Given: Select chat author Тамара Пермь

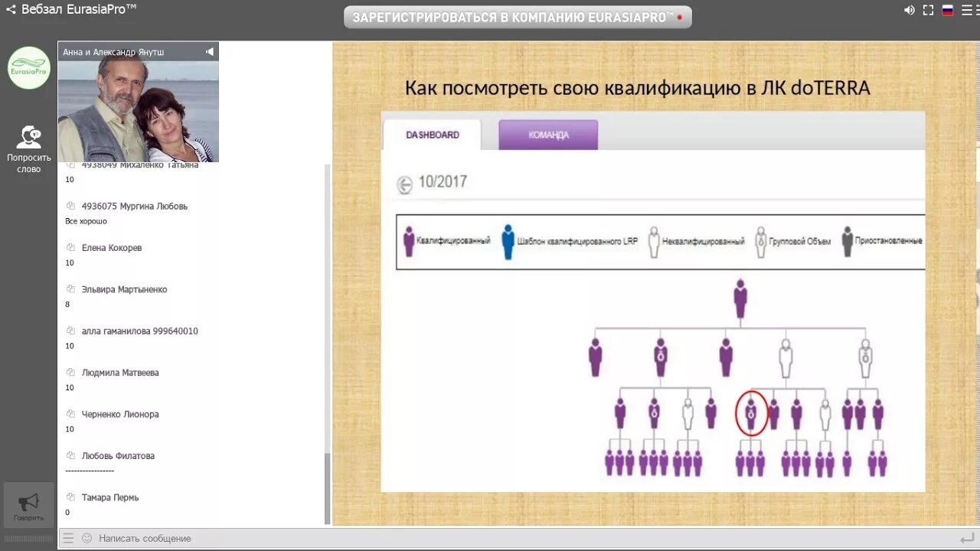Looking at the screenshot, I should tap(110, 497).
